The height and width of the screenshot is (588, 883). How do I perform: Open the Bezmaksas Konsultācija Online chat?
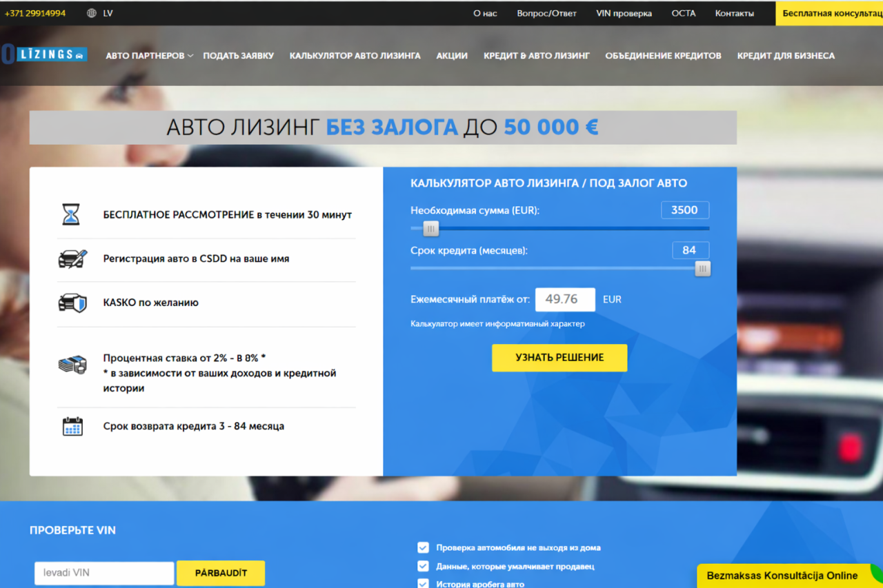point(782,576)
